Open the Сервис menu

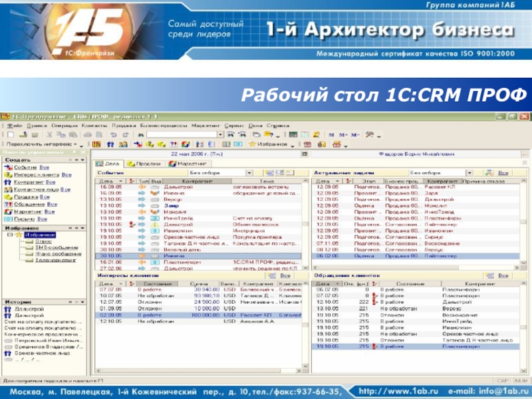(x=235, y=126)
